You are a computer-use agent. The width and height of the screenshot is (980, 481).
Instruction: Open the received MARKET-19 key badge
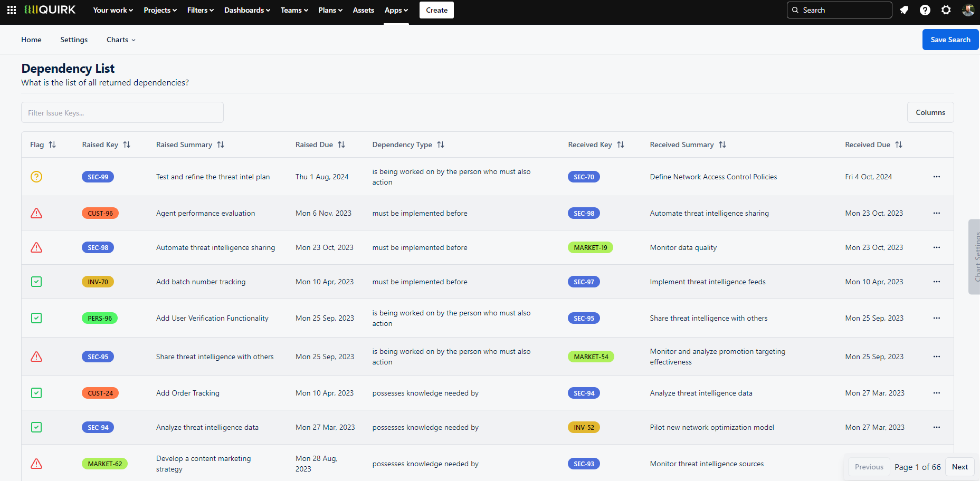(591, 247)
